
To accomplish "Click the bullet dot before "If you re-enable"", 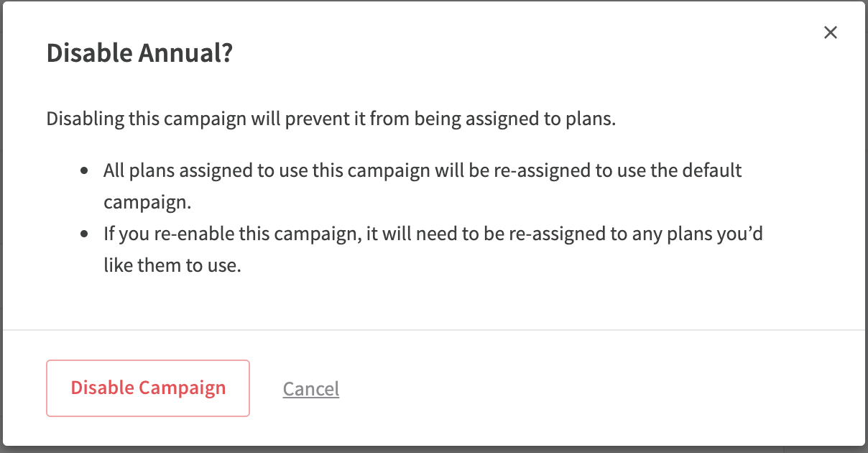I will tap(86, 235).
